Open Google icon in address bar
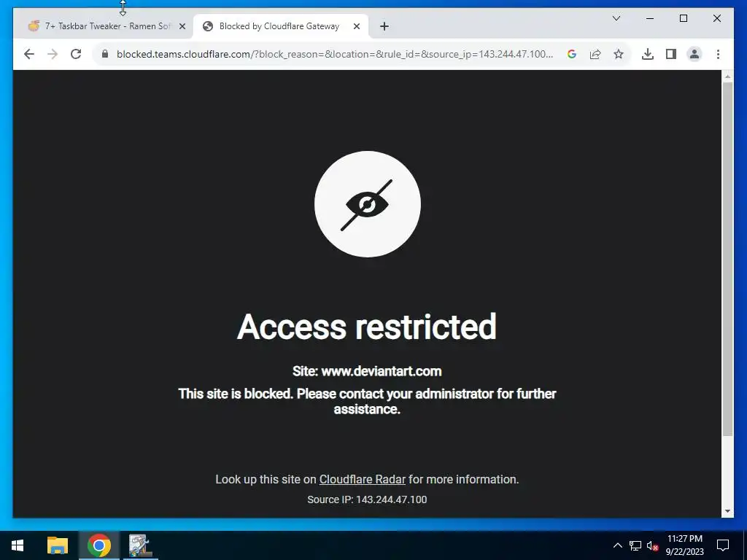The image size is (747, 560). 572,54
